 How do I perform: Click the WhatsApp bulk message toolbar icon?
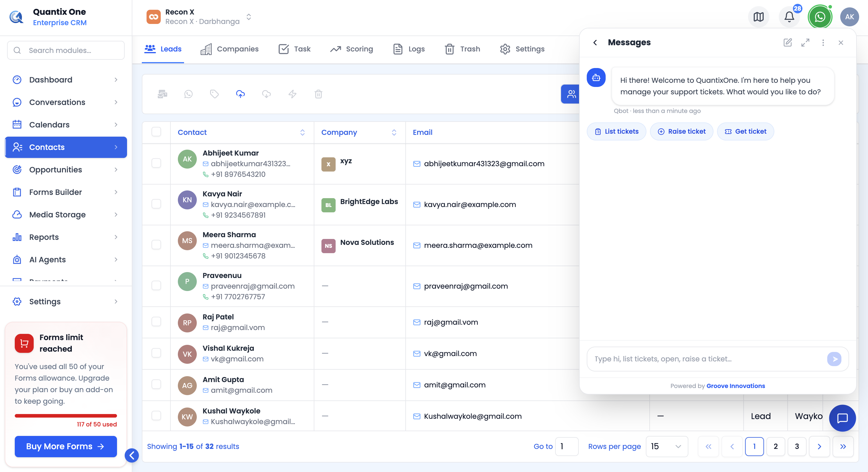point(188,94)
